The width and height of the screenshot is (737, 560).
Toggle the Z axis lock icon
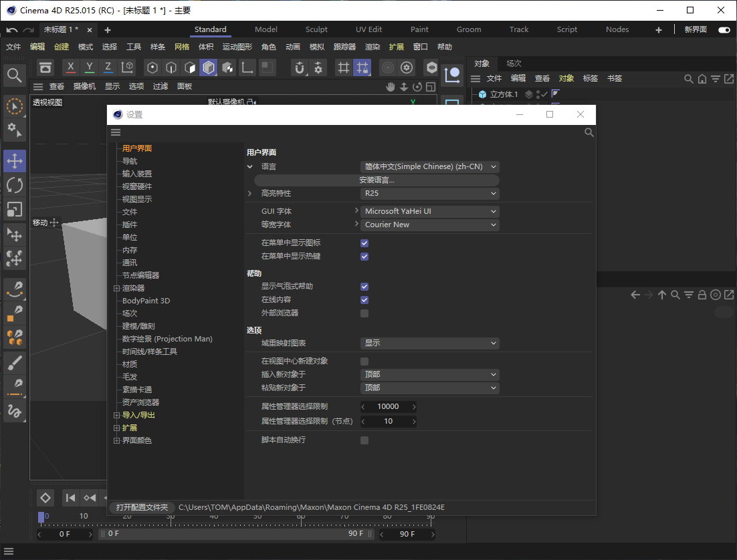(x=108, y=67)
